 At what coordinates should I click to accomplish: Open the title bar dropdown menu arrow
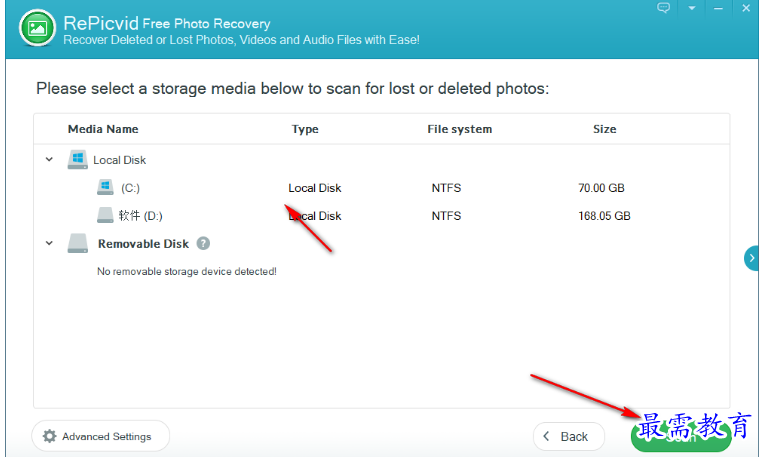coord(692,8)
